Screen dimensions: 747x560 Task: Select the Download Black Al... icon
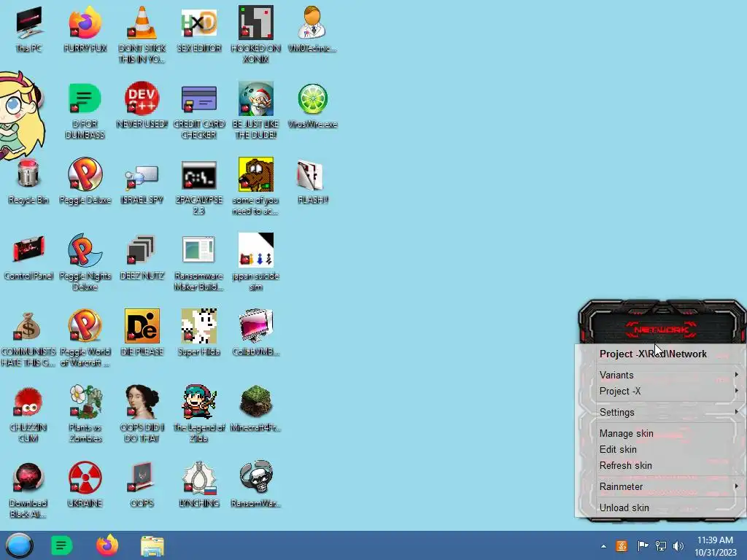click(x=28, y=489)
